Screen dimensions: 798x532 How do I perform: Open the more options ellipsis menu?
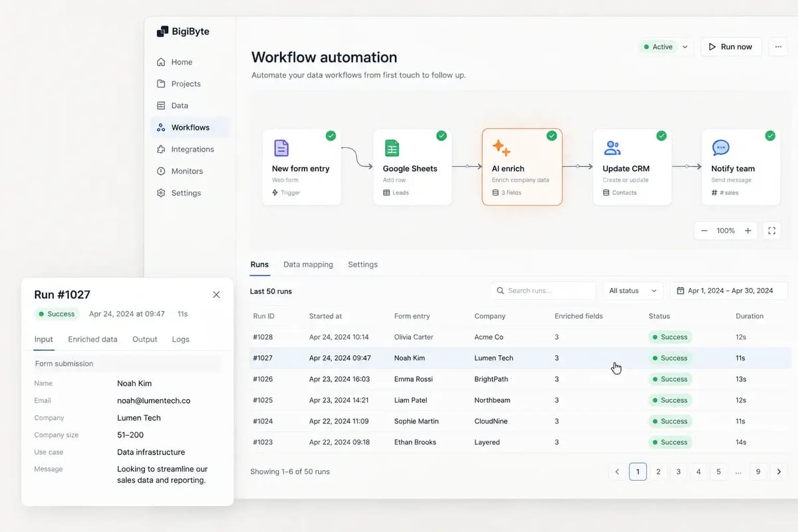click(779, 47)
